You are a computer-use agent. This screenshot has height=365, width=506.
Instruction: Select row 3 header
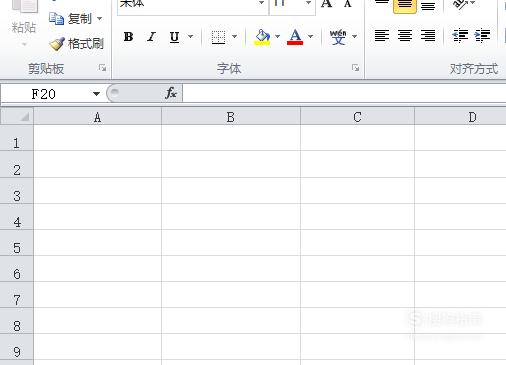17,191
